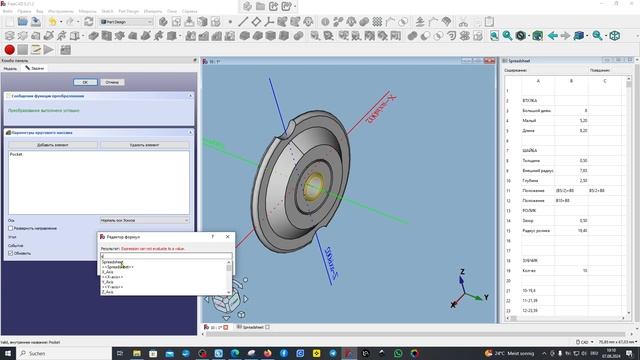Collapse the transformation message section

(x=190, y=96)
